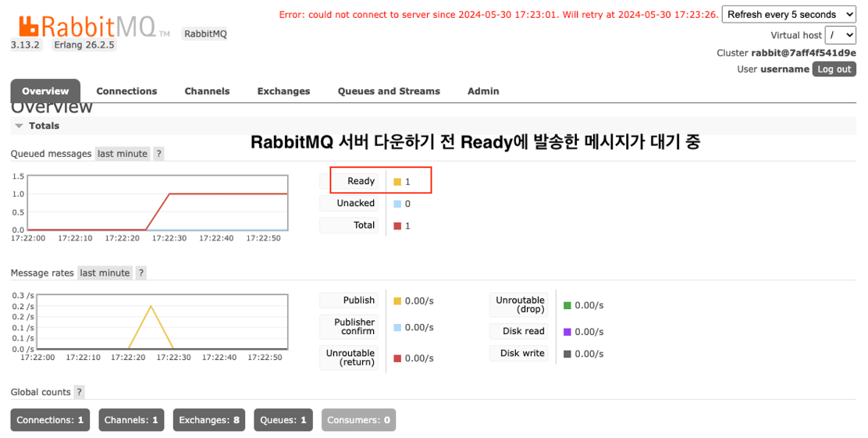Click the yellow Ready color swatch
The image size is (868, 438).
(x=397, y=182)
